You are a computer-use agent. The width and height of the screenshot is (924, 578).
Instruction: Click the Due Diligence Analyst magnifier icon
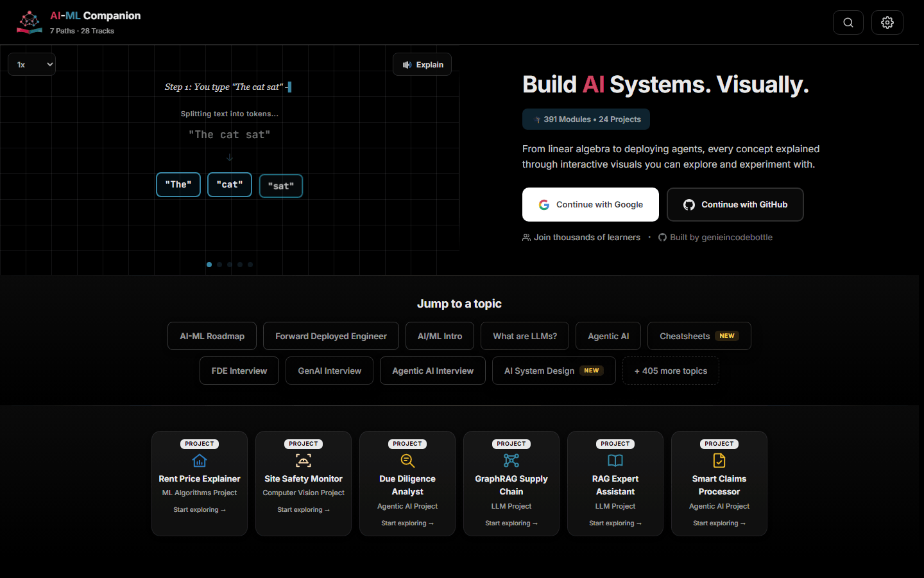pos(407,460)
